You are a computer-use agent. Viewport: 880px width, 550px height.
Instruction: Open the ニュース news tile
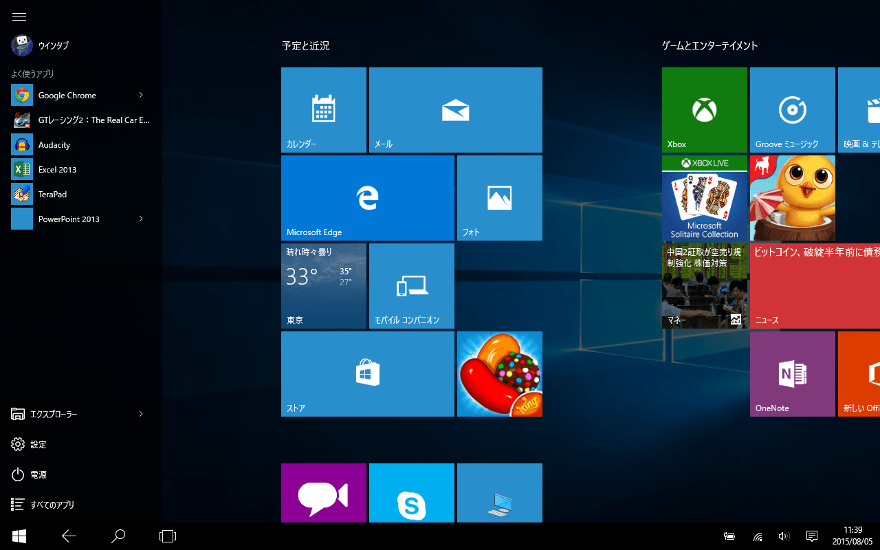(x=815, y=286)
